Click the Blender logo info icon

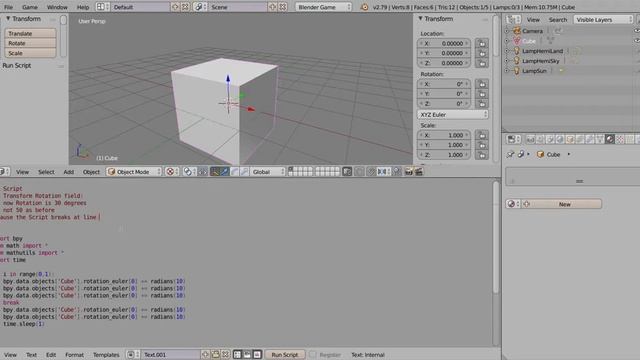[364, 7]
